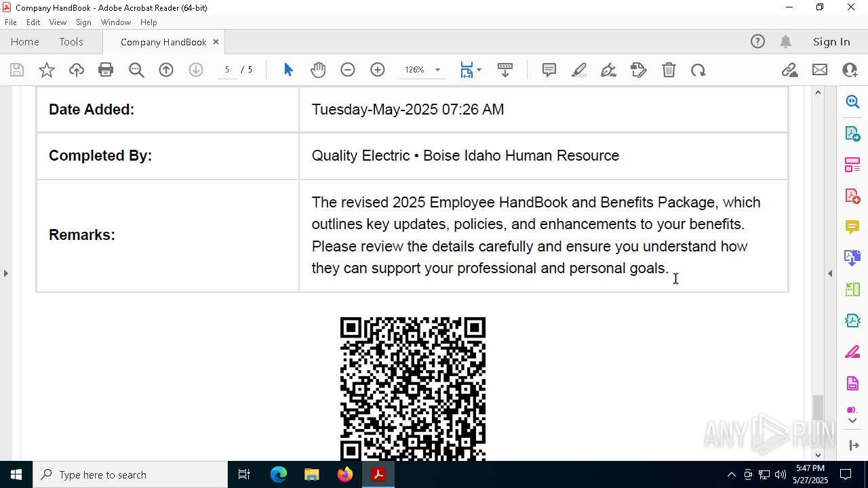868x488 pixels.
Task: Print the Company HandBook document
Action: tap(106, 70)
